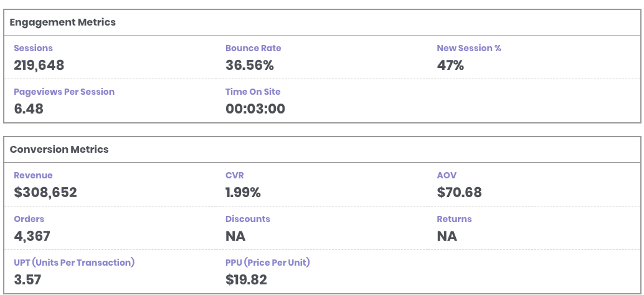
Task: Click the 36.56% bounce rate value
Action: [249, 65]
